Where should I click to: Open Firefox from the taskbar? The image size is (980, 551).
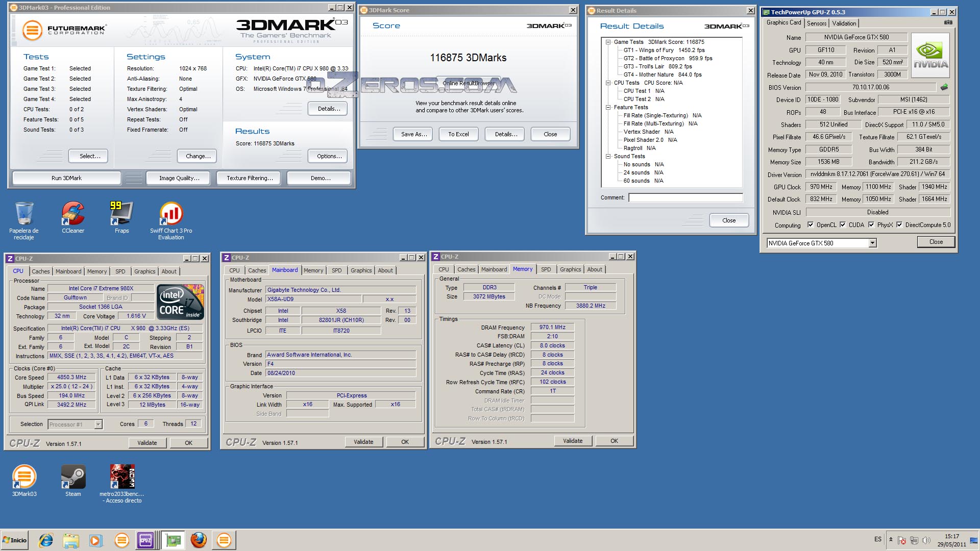click(x=199, y=540)
